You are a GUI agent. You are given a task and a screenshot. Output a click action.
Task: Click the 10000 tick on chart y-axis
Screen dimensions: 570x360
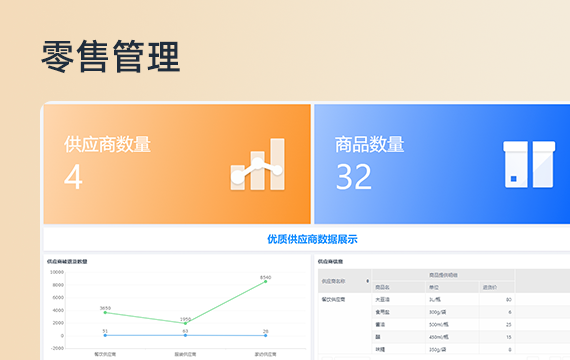[57, 272]
